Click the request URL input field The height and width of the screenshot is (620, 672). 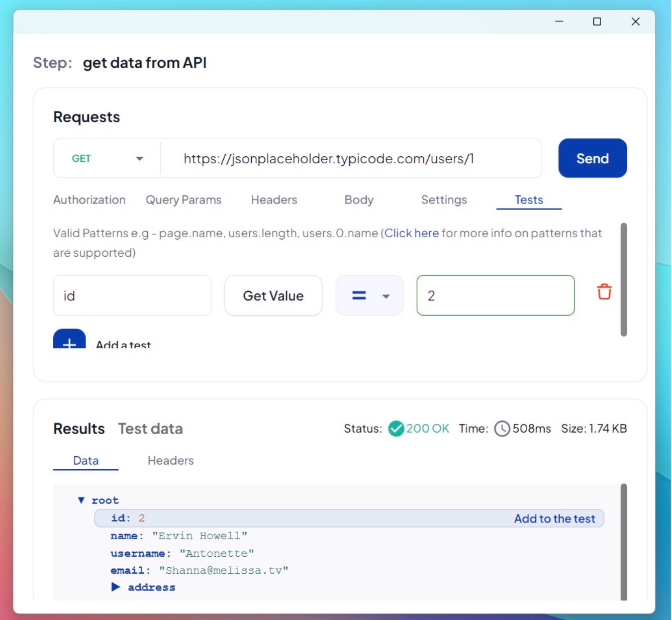pyautogui.click(x=352, y=159)
